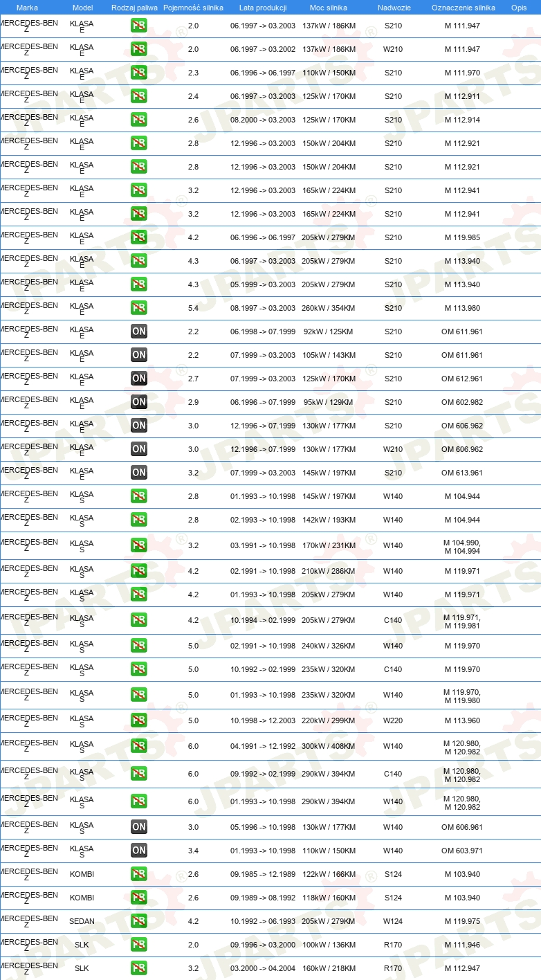The height and width of the screenshot is (980, 541).
Task: Click the SEDAN model cell
Action: (82, 921)
